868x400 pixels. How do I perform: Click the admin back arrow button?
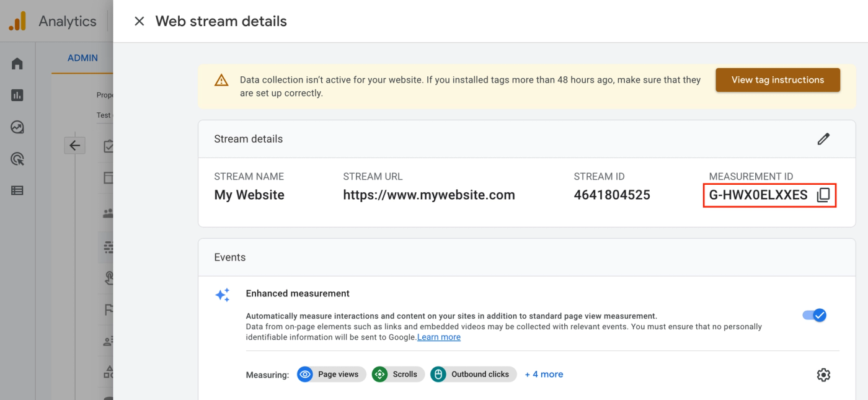(x=74, y=146)
